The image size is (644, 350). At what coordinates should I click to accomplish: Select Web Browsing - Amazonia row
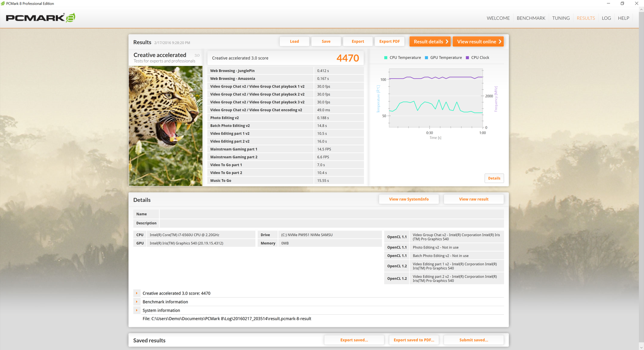click(285, 78)
